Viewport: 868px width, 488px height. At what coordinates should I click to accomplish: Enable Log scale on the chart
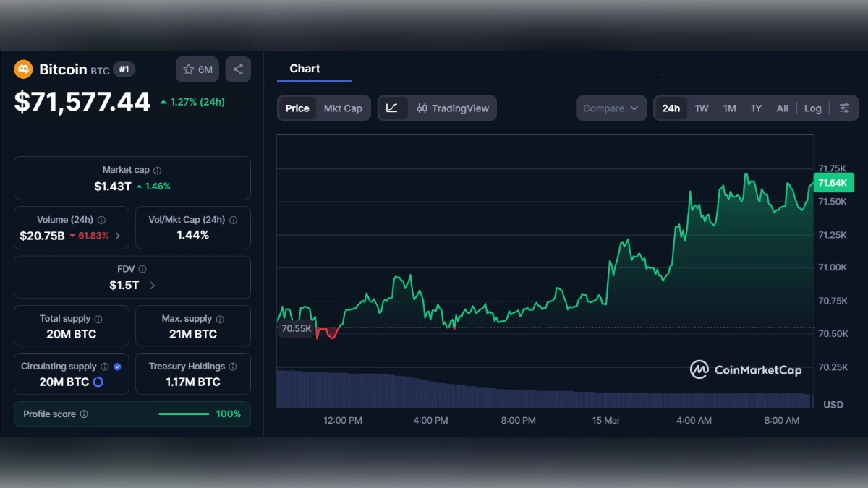(812, 108)
